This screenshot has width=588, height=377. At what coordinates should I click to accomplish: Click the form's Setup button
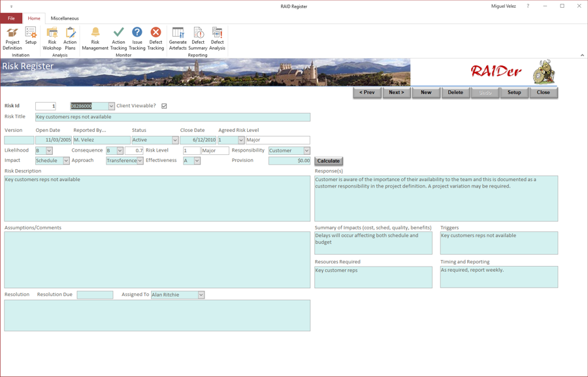tap(514, 92)
